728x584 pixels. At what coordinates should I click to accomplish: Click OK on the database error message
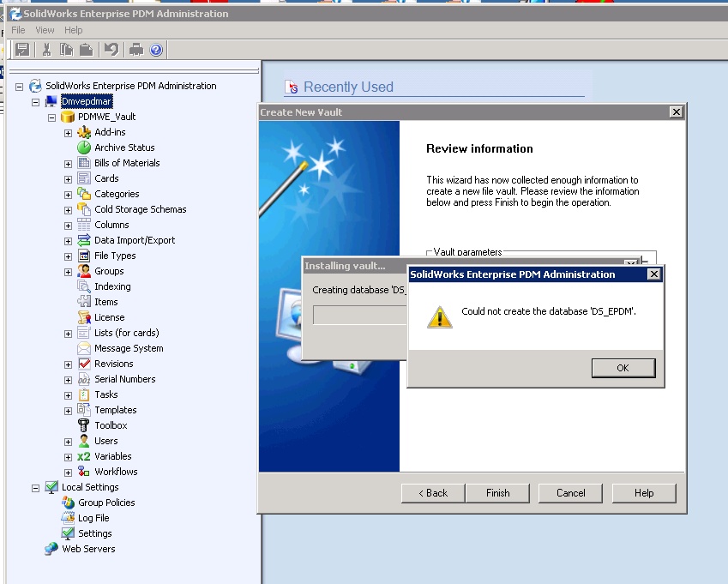click(623, 368)
